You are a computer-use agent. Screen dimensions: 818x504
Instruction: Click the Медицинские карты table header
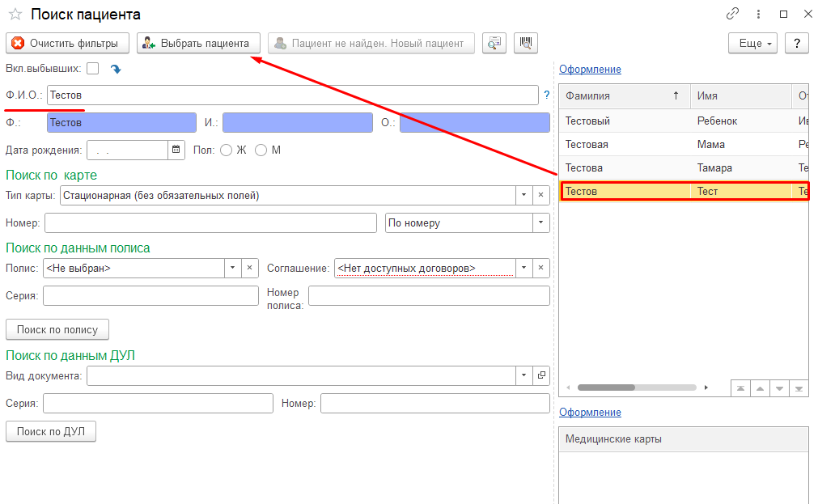[x=684, y=439]
